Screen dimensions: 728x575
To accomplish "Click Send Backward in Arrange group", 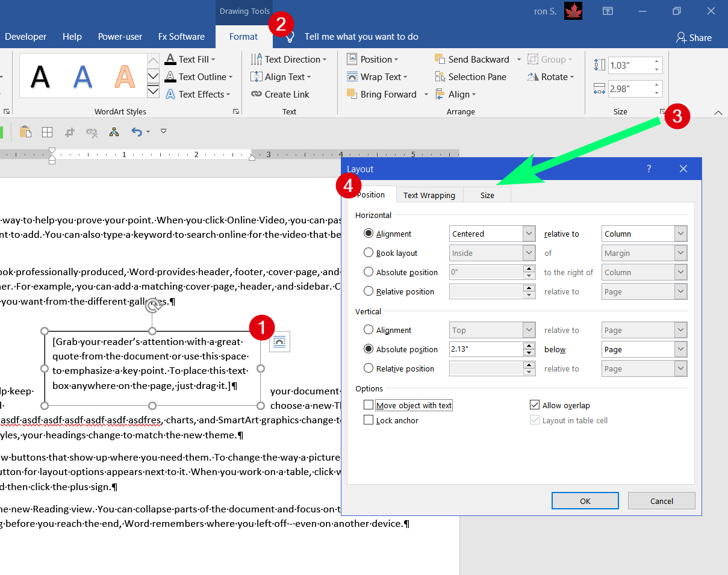I will point(471,59).
